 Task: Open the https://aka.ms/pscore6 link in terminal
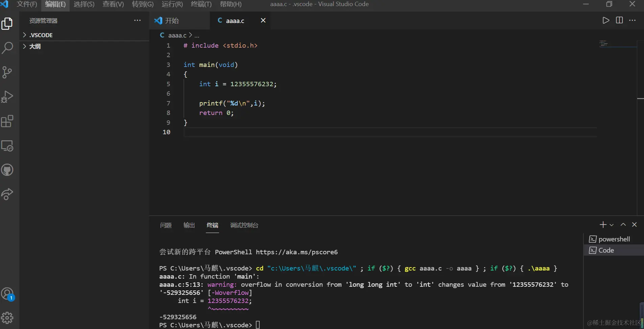(x=296, y=252)
